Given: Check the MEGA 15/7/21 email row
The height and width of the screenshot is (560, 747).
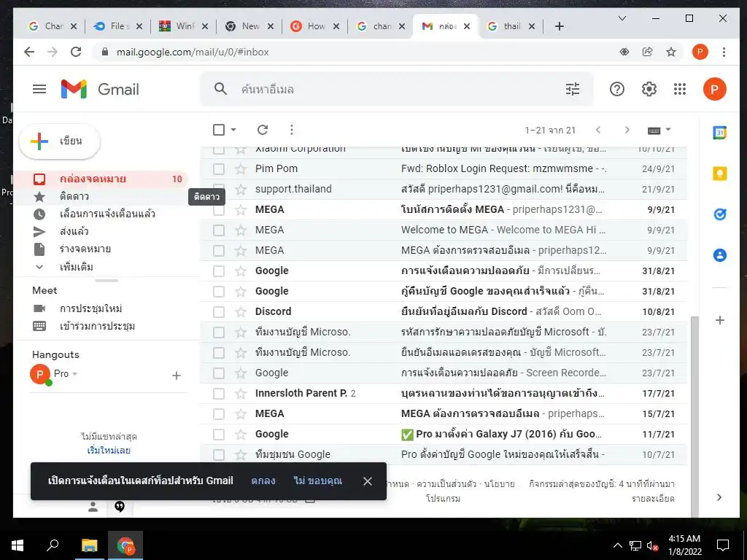Looking at the screenshot, I should click(x=219, y=414).
